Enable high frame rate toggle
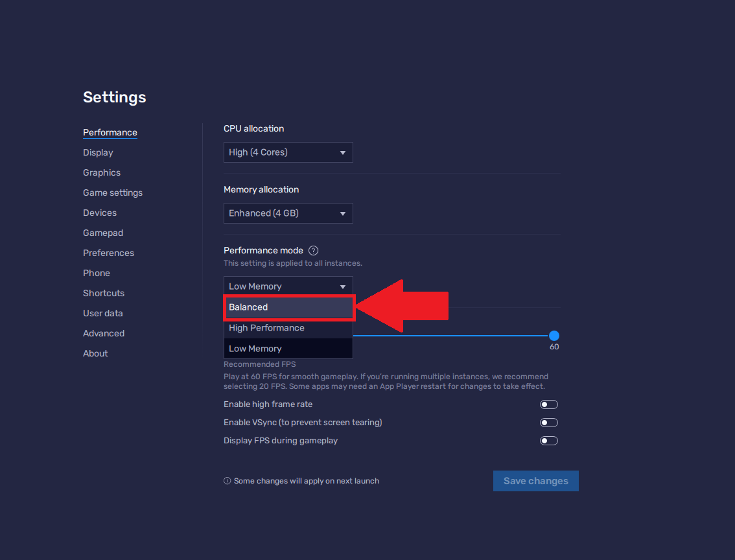735x560 pixels. 548,404
